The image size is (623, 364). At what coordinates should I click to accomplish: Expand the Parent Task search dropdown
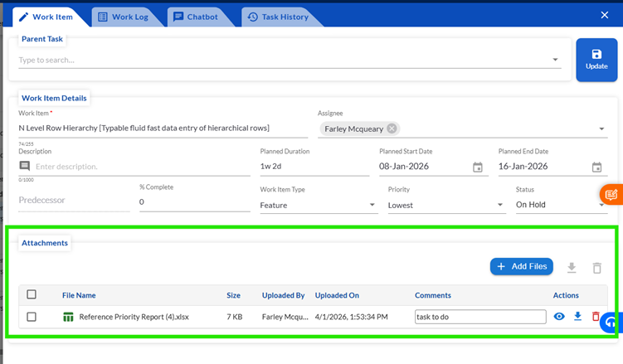(555, 60)
